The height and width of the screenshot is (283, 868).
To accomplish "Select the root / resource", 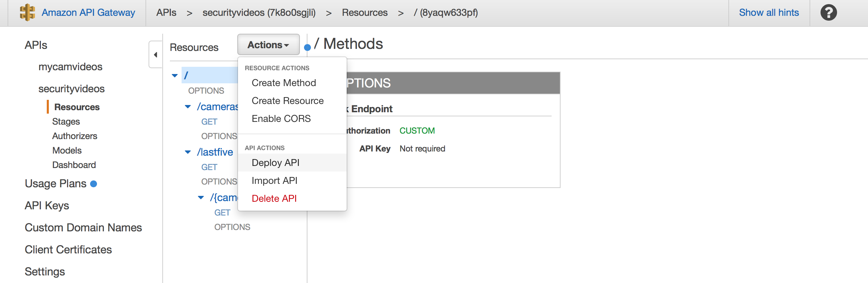I will click(209, 75).
